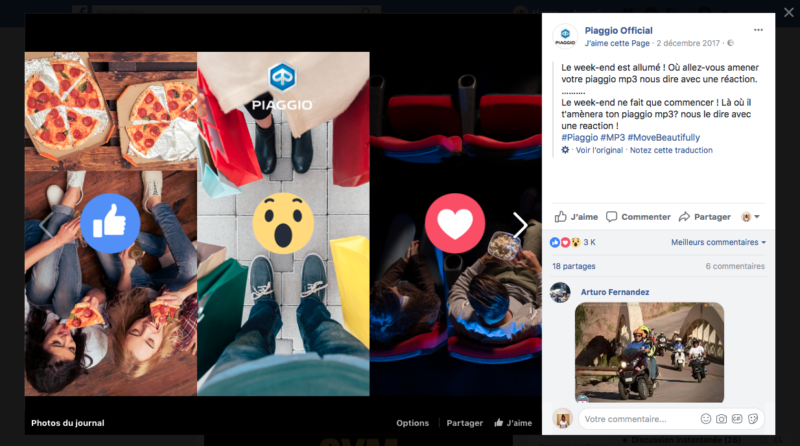Click the Votre commentaire input field

click(638, 418)
